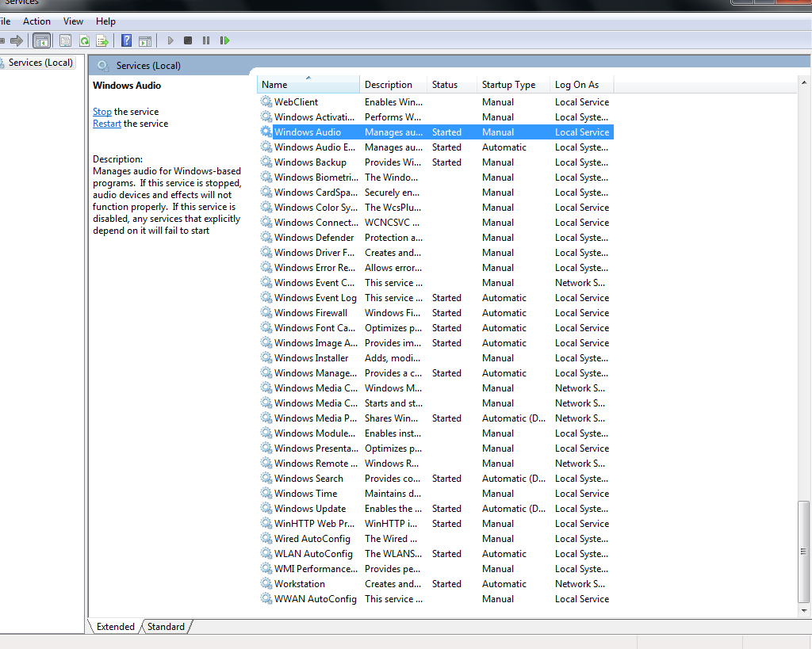This screenshot has width=812, height=649.
Task: Select the "Windows Connect..." service name
Action: point(316,222)
